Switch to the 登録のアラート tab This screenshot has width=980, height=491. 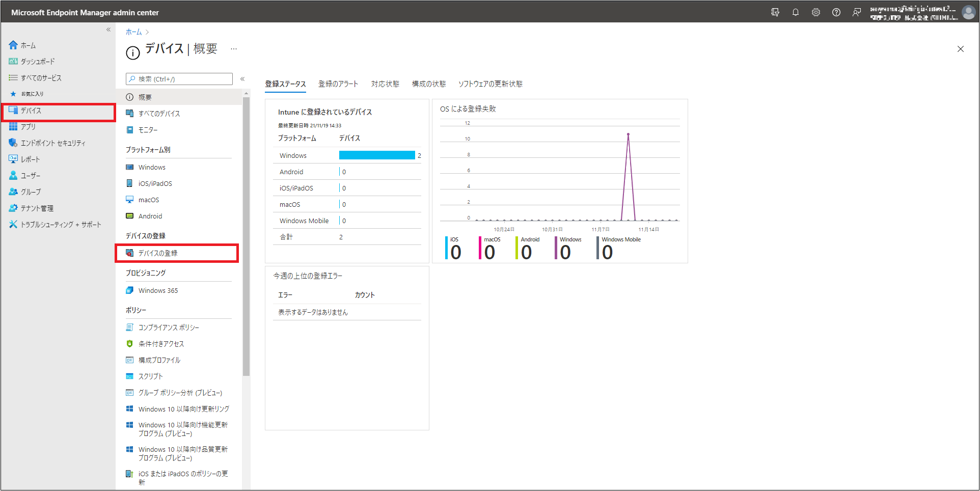338,84
